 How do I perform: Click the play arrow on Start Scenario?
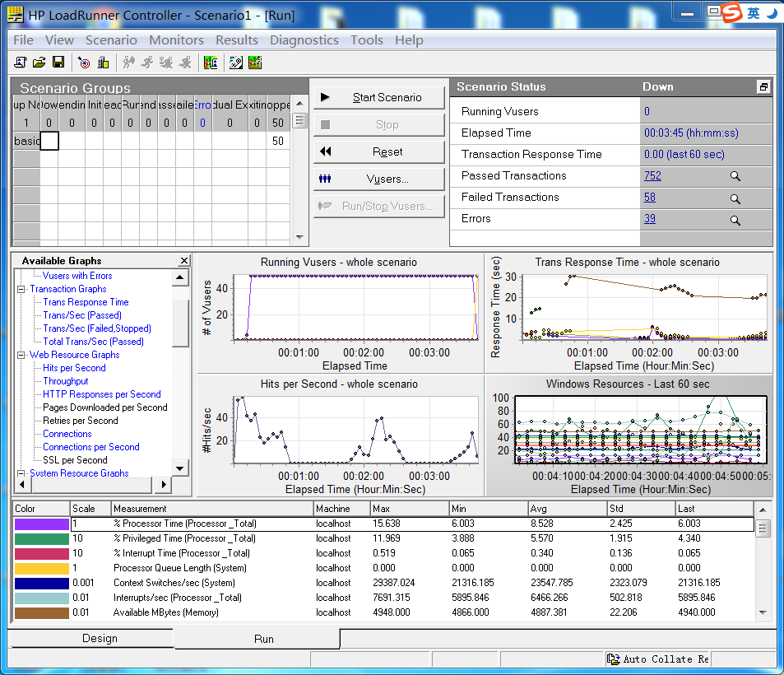(325, 97)
